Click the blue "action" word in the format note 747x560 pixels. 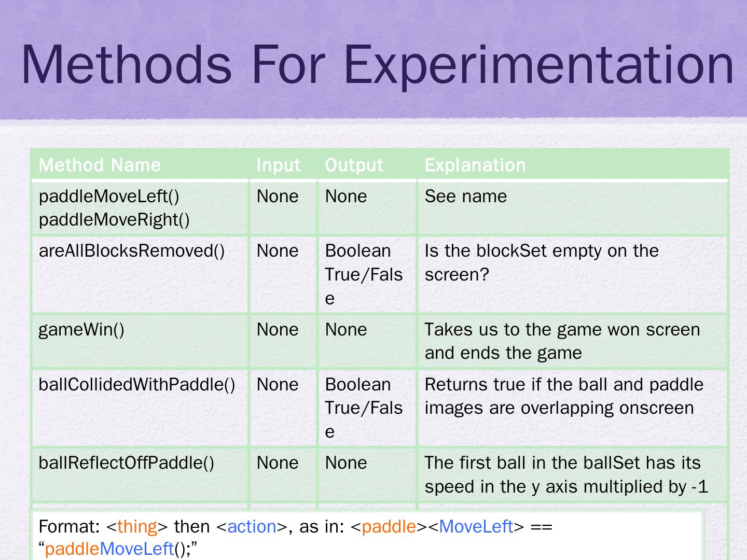[x=252, y=527]
